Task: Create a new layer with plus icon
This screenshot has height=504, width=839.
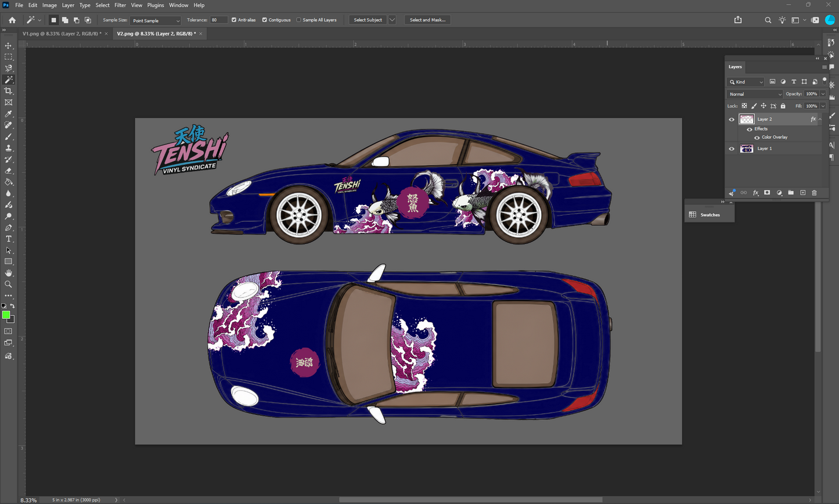Action: coord(803,193)
